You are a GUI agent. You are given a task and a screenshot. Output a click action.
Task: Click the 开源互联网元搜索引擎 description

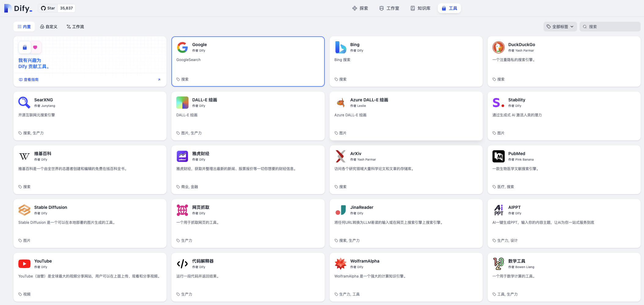[36, 115]
